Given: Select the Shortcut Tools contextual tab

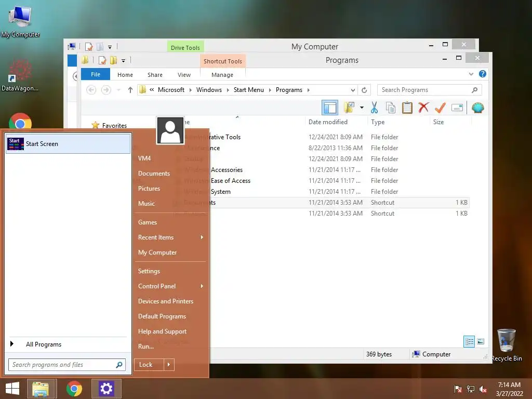Looking at the screenshot, I should tap(222, 61).
